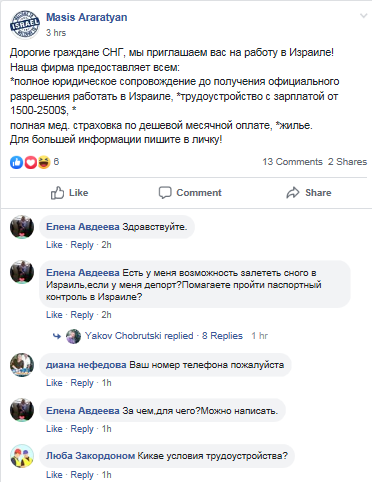This screenshot has width=372, height=482.
Task: Expand the post options chevron menu
Action: tap(363, 16)
